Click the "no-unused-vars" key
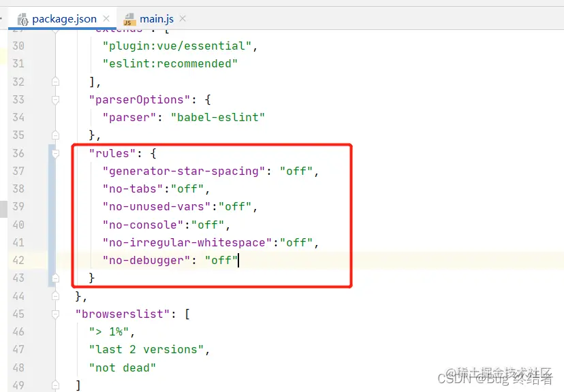 [x=157, y=207]
